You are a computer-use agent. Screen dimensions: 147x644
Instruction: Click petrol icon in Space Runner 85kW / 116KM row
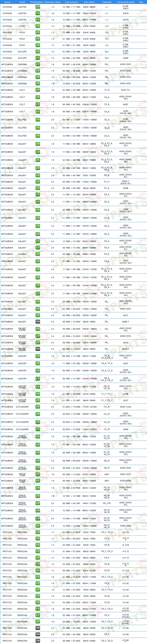(x=38, y=453)
